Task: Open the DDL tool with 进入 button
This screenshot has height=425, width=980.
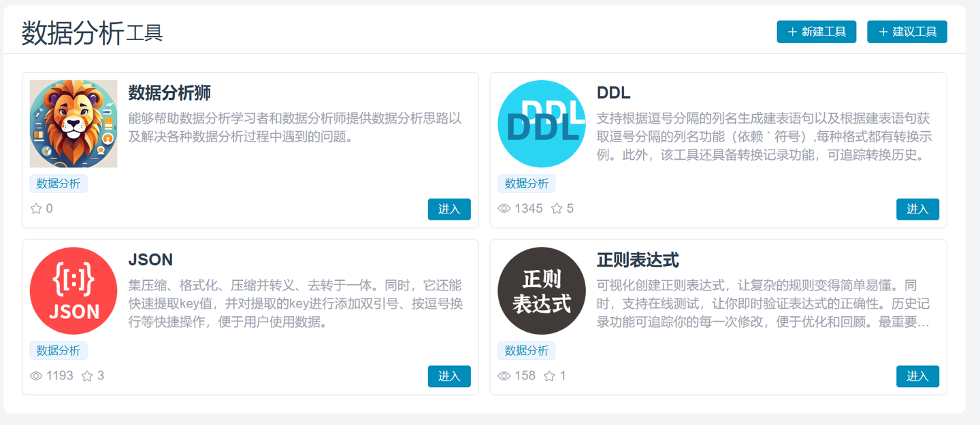Action: tap(917, 209)
